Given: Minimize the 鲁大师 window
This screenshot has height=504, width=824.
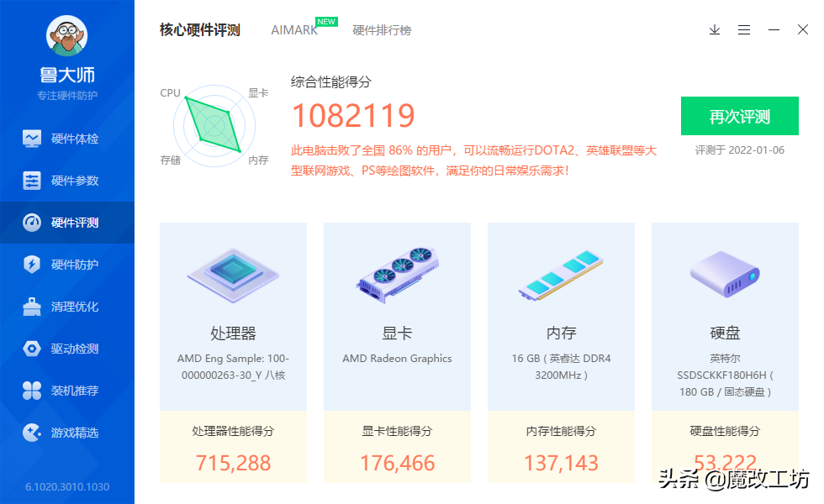Looking at the screenshot, I should 774,30.
